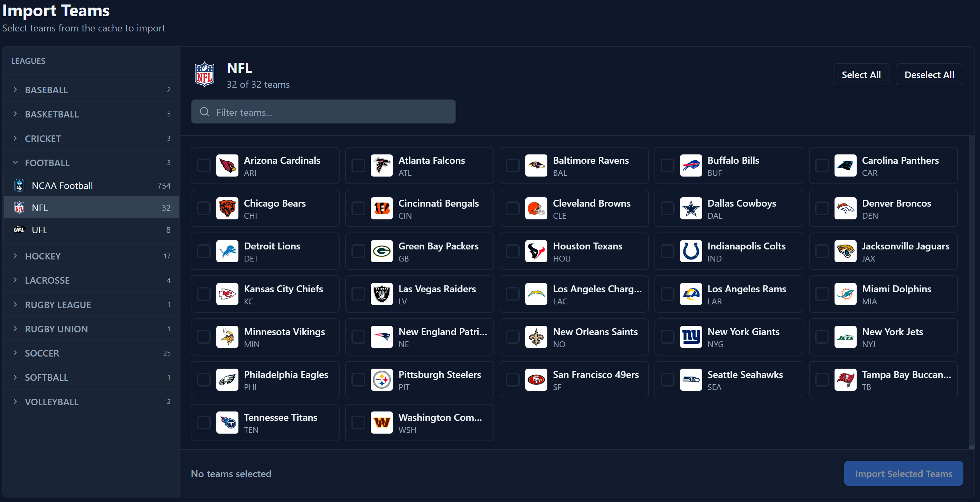Click the Green Bay Packers logo
The height and width of the screenshot is (502, 980).
click(x=381, y=252)
